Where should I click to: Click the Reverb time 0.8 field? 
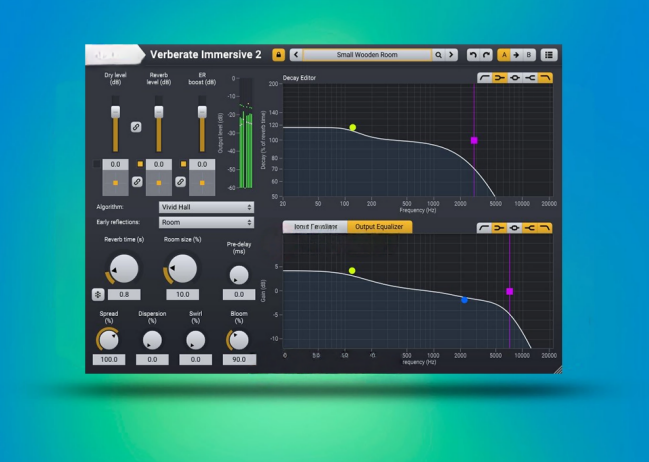coord(124,294)
